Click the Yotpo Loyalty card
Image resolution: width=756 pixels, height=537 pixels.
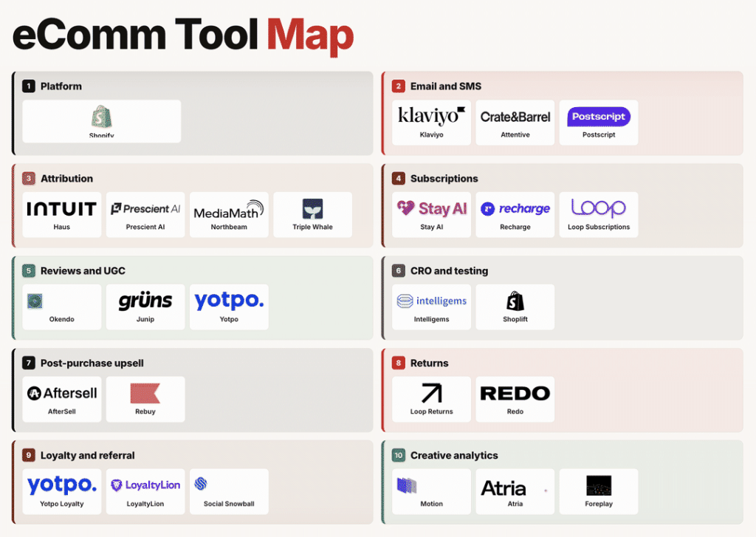(62, 491)
